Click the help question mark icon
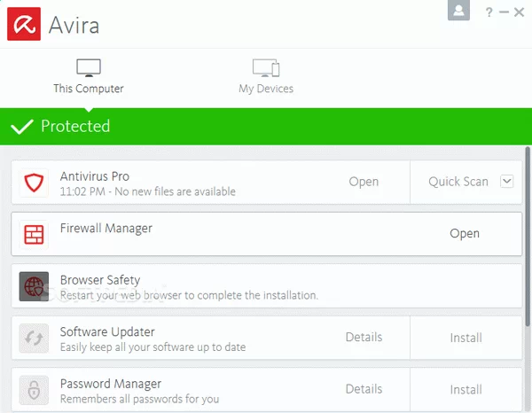This screenshot has height=413, width=532. pyautogui.click(x=489, y=12)
